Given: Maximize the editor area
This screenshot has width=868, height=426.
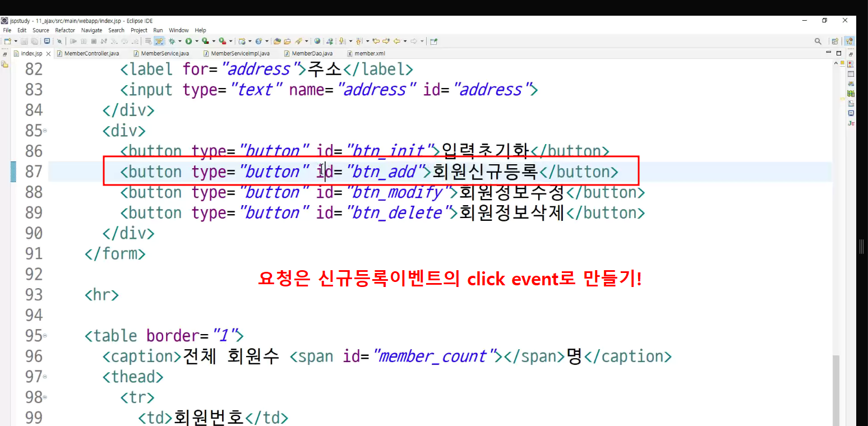Looking at the screenshot, I should click(839, 53).
